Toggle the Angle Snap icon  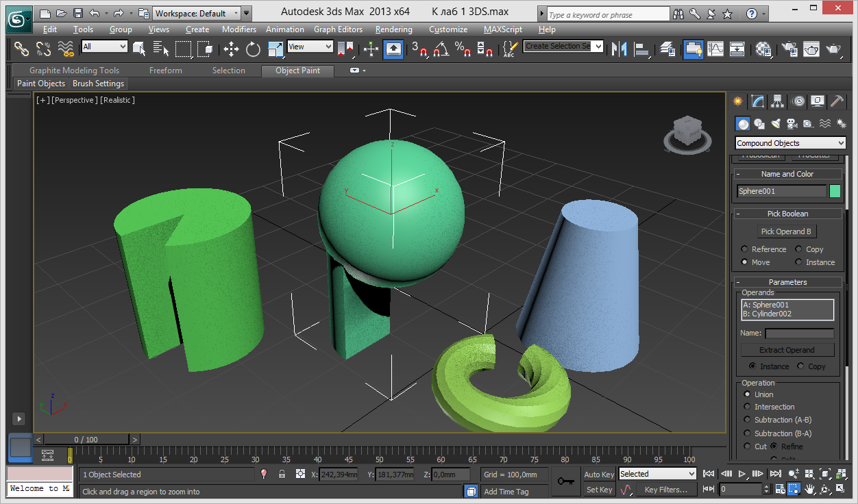[441, 49]
